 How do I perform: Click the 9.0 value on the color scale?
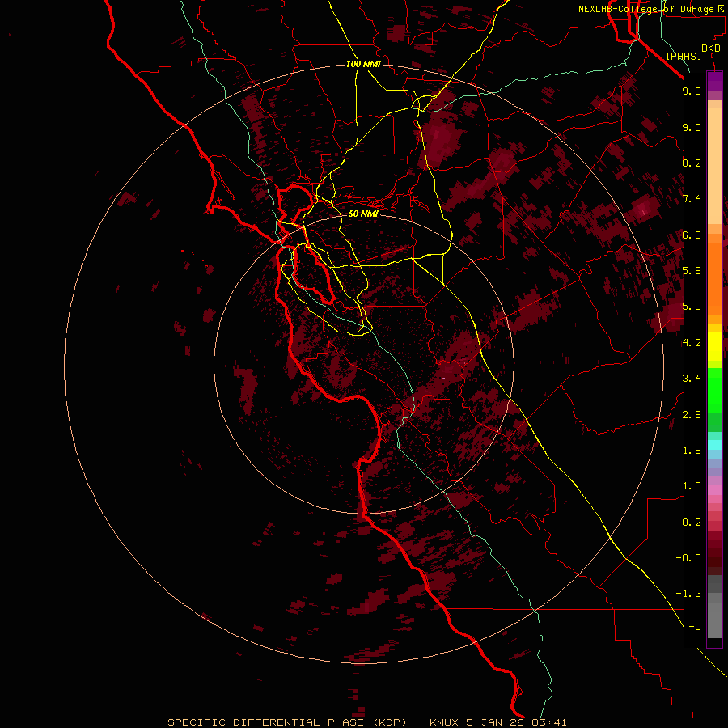coord(692,127)
